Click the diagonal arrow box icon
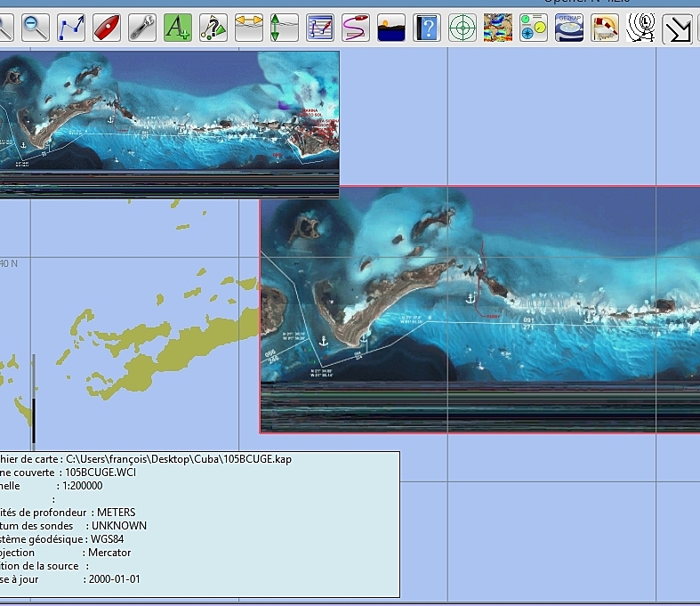Image resolution: width=700 pixels, height=606 pixels. point(677,28)
